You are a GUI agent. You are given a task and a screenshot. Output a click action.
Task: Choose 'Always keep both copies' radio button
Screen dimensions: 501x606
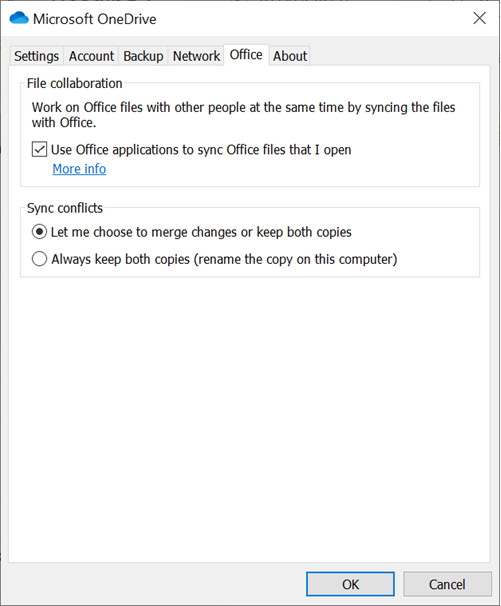[x=39, y=259]
